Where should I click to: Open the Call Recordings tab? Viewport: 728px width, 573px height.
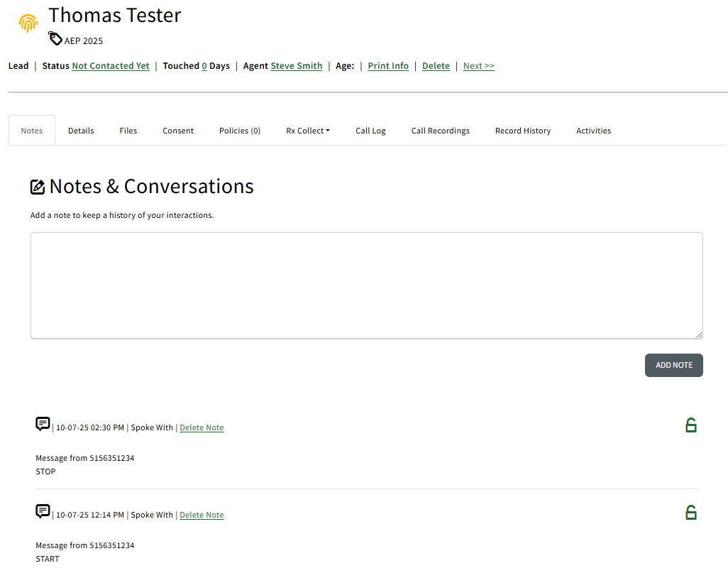click(x=440, y=130)
